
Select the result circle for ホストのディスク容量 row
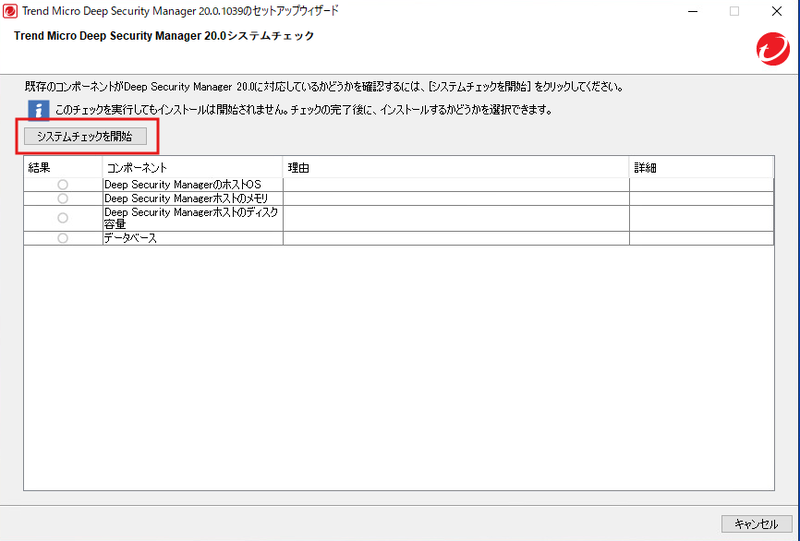pos(63,218)
